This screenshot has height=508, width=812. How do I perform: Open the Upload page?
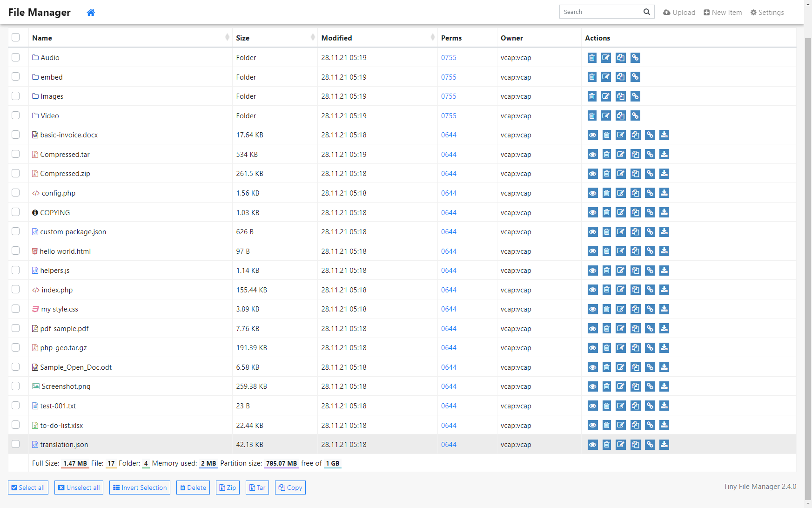pyautogui.click(x=679, y=13)
